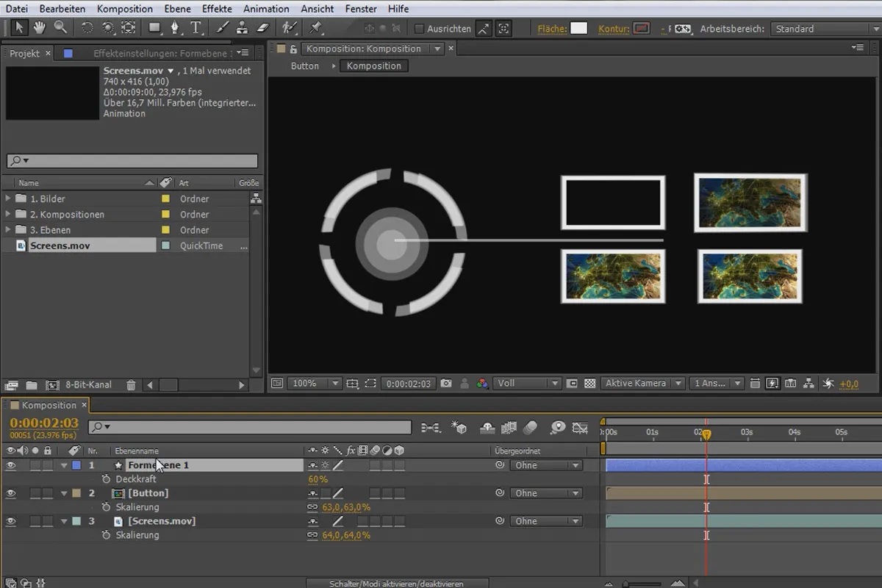Open the Aktive Kamera dropdown
The width and height of the screenshot is (882, 588).
pos(643,384)
